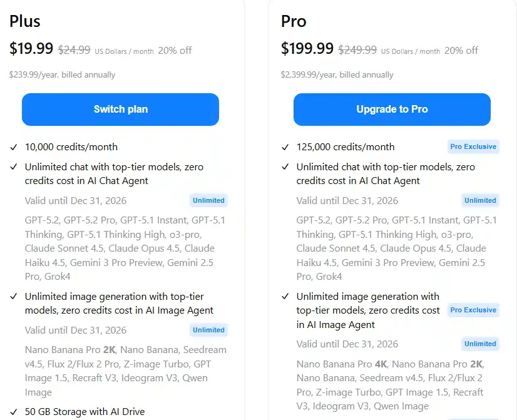Click the "Unlimited" badge in Pro chat section
The image size is (517, 420).
[x=480, y=200]
